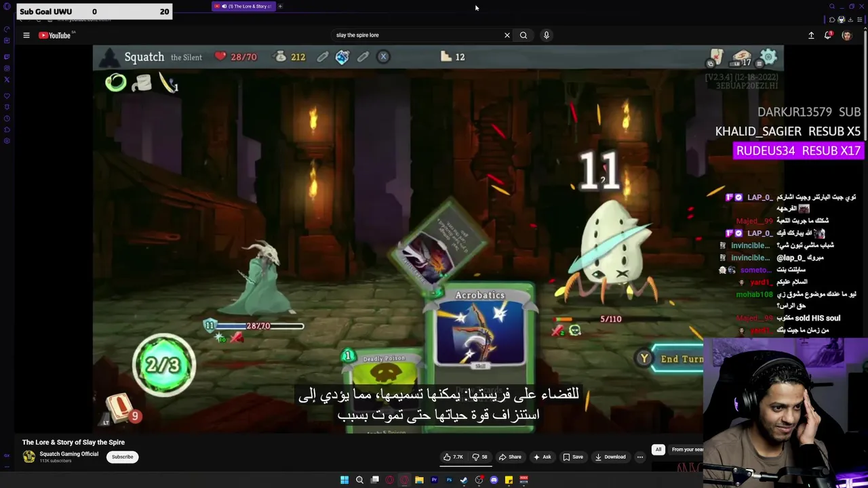Open Voicemeeter from the taskbar
The image size is (868, 488).
524,480
